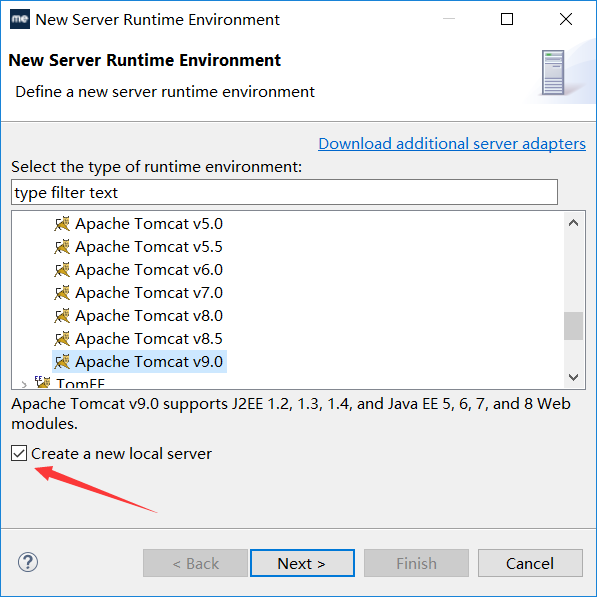Click the disabled Finish button
The image size is (597, 597).
[x=416, y=563]
